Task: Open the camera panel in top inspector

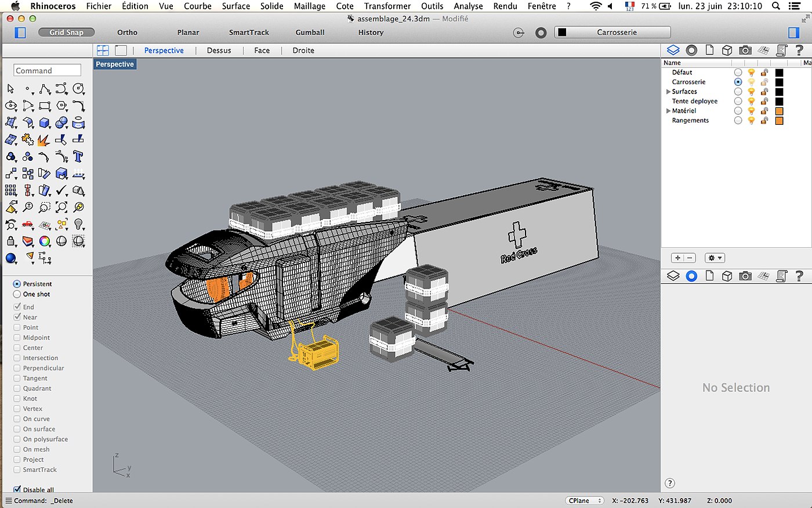Action: tap(745, 51)
